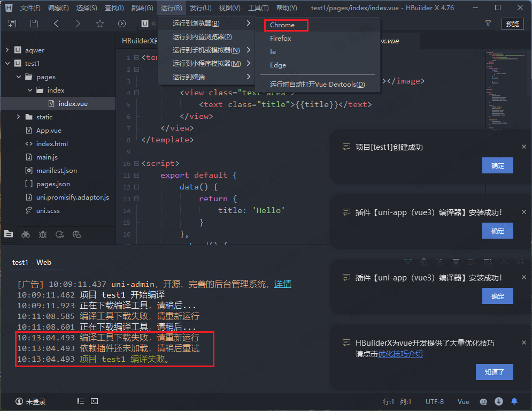Collapse the test1 project folder
532x411 pixels.
click(x=7, y=63)
